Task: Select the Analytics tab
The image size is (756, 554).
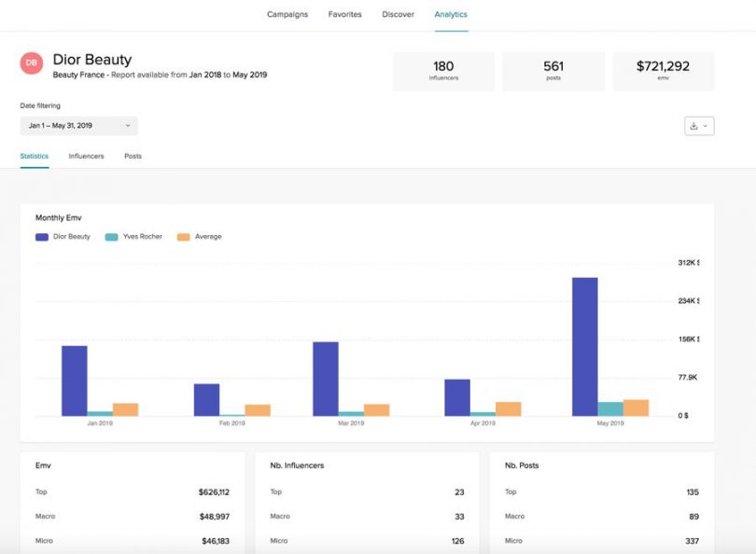Action: (x=451, y=14)
